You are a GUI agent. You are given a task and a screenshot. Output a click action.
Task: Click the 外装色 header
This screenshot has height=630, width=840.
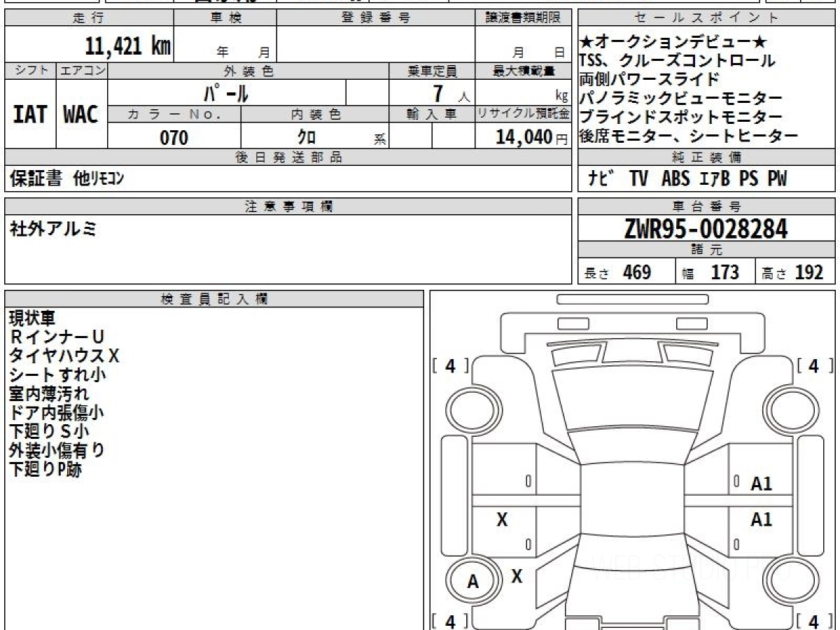click(x=248, y=71)
